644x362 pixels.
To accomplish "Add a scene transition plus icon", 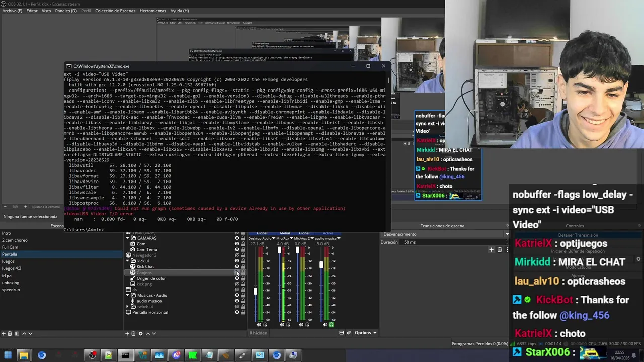I will point(492,250).
